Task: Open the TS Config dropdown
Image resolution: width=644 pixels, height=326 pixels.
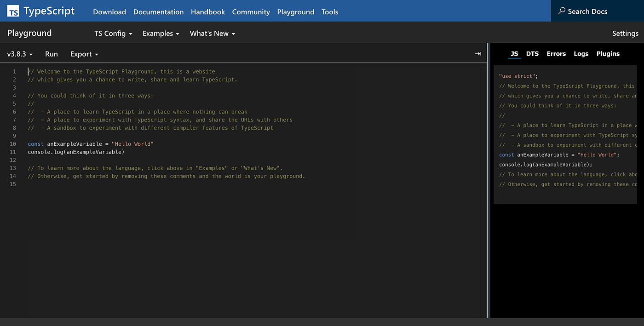Action: click(x=113, y=33)
